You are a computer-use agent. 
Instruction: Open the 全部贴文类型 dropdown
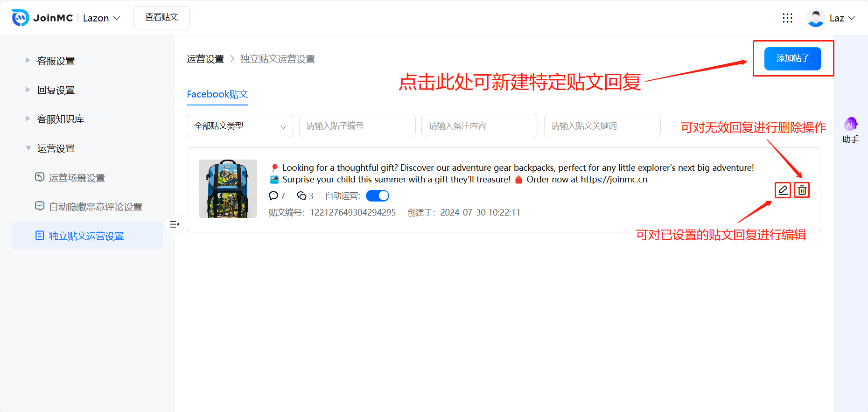239,126
